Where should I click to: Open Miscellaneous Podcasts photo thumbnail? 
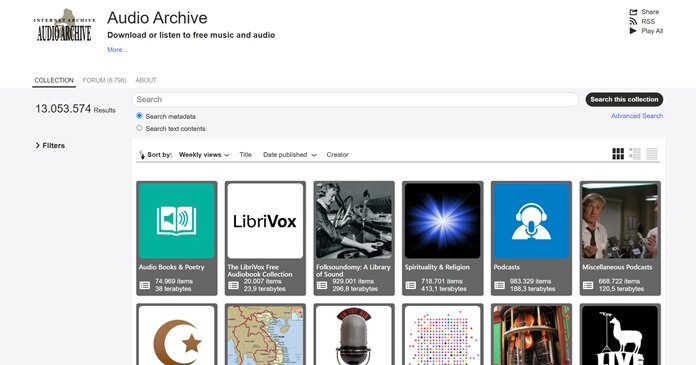[620, 221]
